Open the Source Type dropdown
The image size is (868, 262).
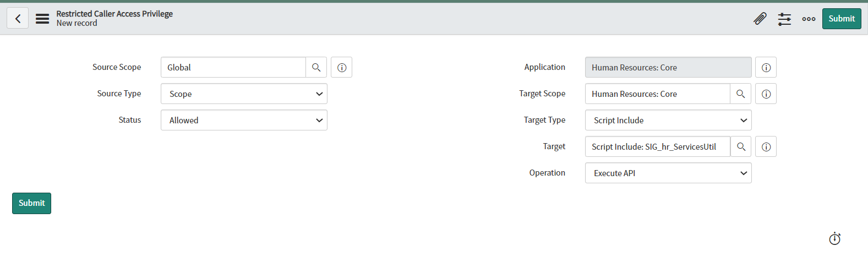click(x=244, y=94)
